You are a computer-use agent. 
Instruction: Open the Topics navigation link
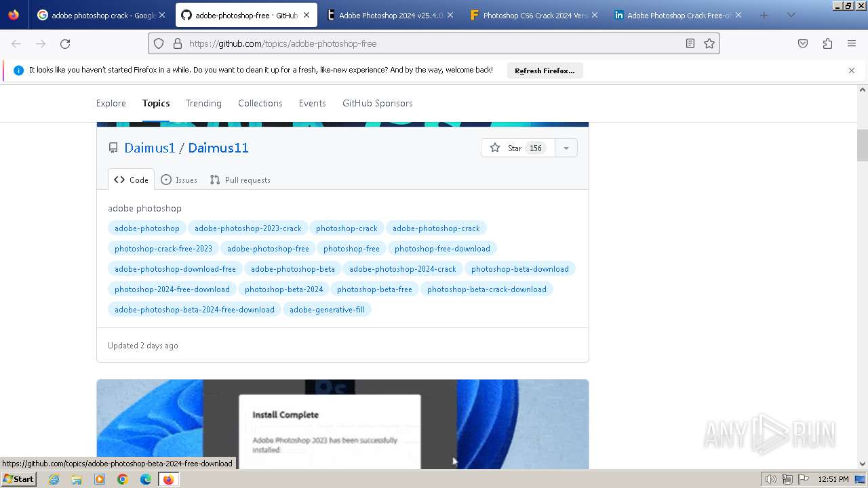coord(156,103)
